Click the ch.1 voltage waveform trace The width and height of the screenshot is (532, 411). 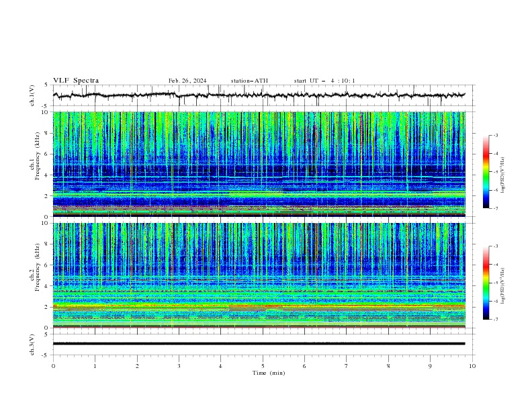point(259,95)
